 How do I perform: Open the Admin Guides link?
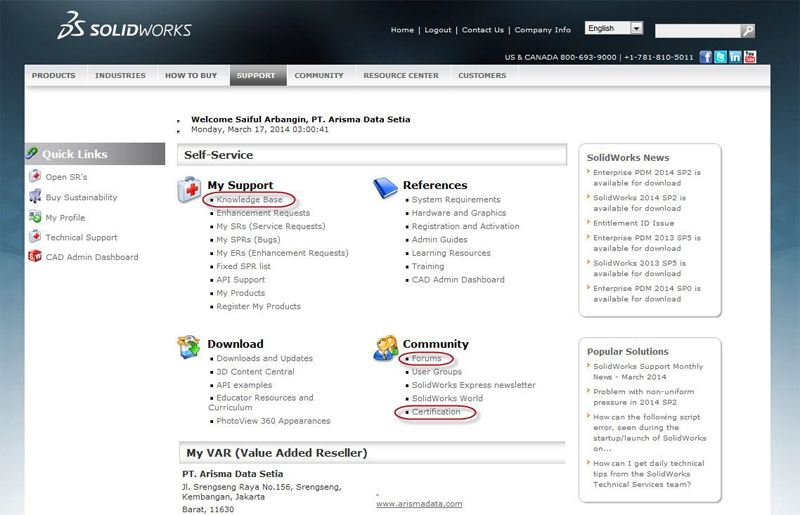coord(439,239)
